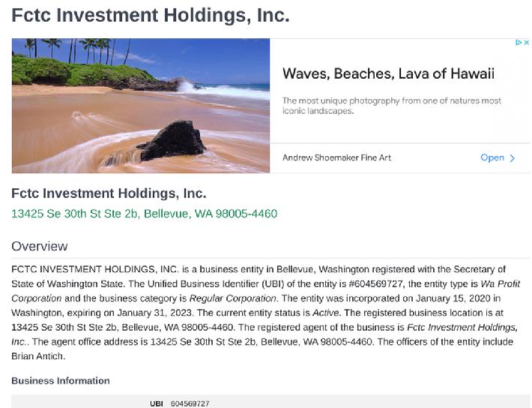Viewport: 532px width, 408px height.
Task: Click the Hawaii beach photo thumbnail
Action: click(x=141, y=106)
